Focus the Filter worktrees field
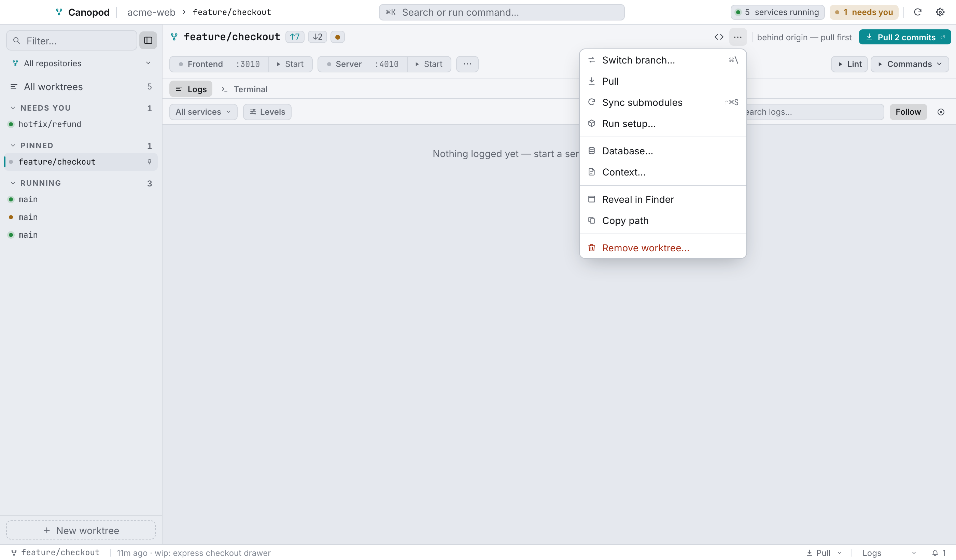Viewport: 956px width, 560px height. point(72,40)
